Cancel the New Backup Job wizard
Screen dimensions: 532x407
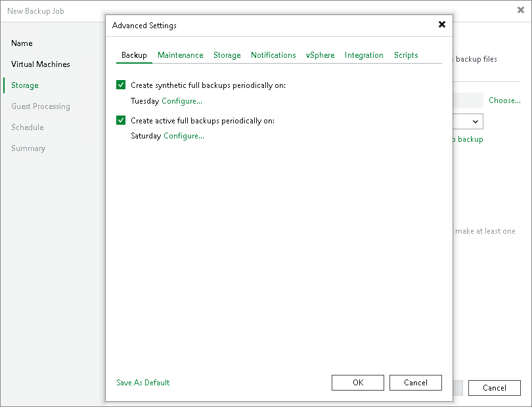pyautogui.click(x=495, y=388)
